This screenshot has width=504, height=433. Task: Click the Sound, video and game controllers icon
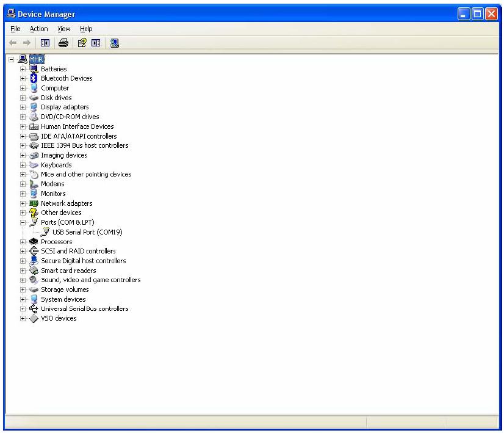[x=34, y=280]
